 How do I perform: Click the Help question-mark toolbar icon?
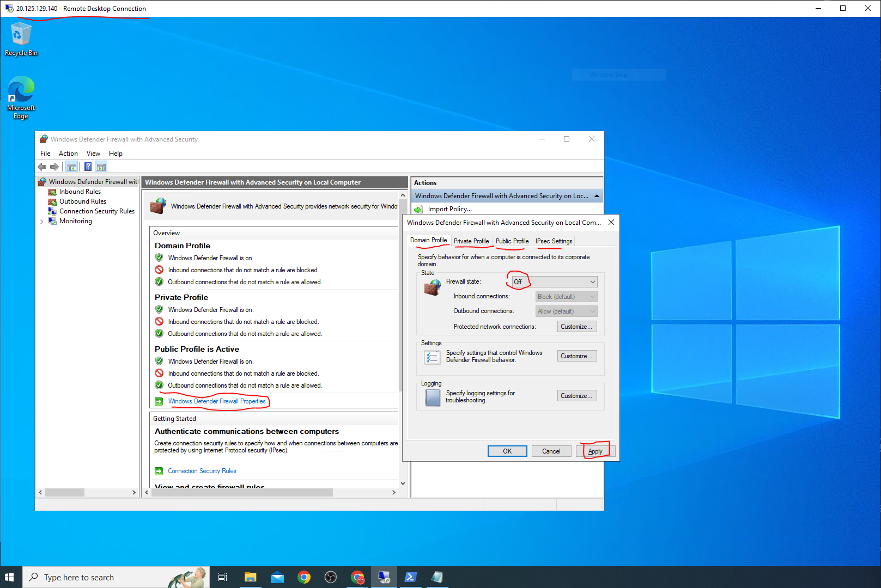pyautogui.click(x=88, y=167)
